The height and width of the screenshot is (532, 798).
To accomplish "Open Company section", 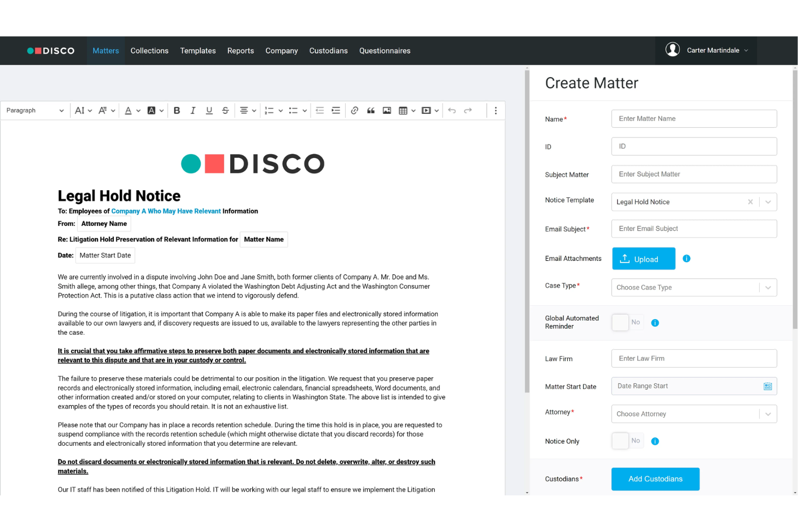I will 281,51.
